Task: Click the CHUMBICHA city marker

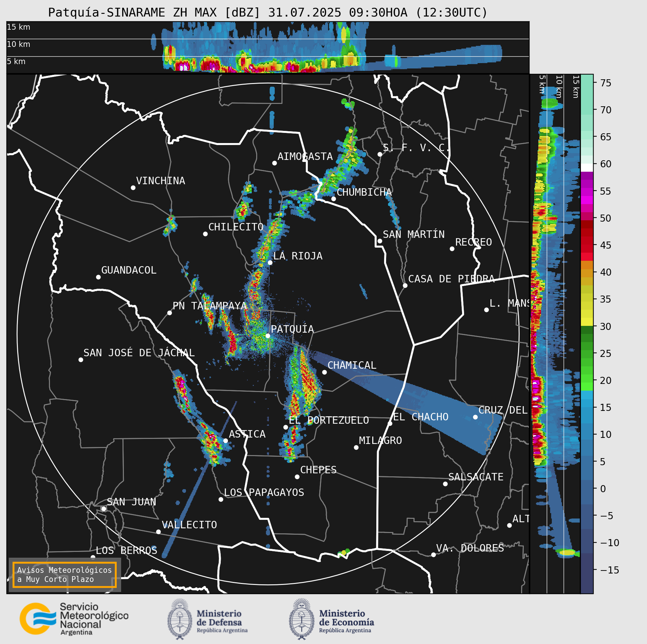Action: pyautogui.click(x=333, y=199)
